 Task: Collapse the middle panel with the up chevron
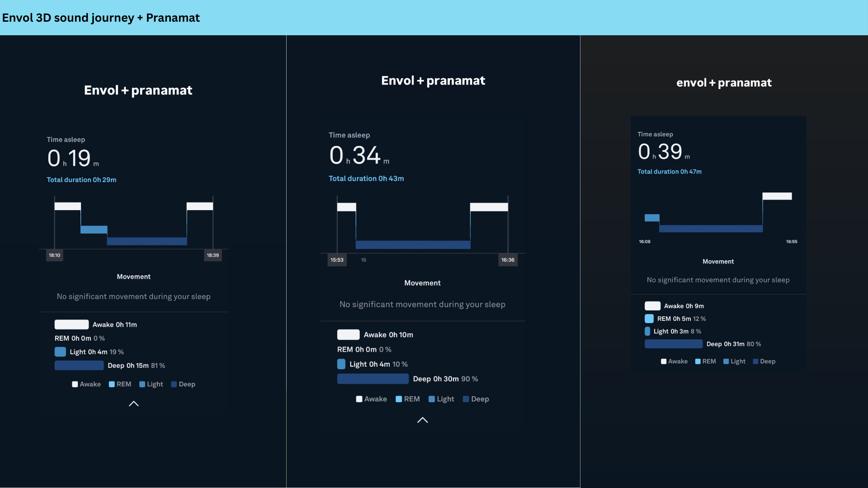pos(422,420)
